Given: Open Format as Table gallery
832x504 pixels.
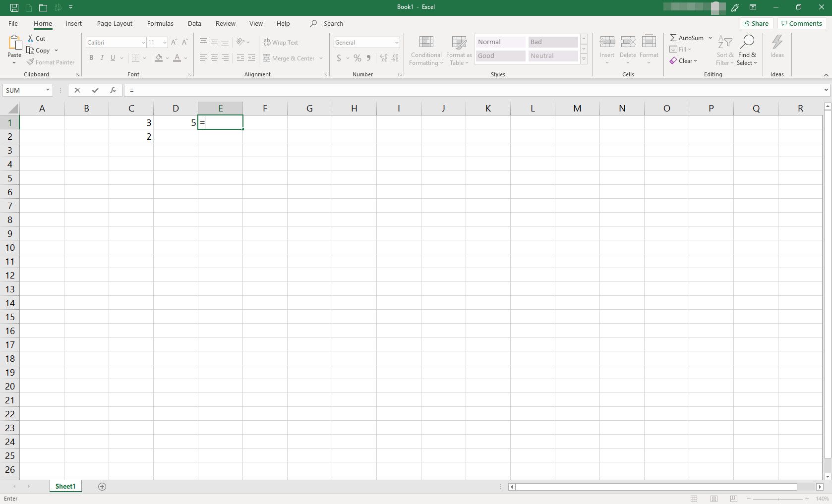Looking at the screenshot, I should (459, 51).
